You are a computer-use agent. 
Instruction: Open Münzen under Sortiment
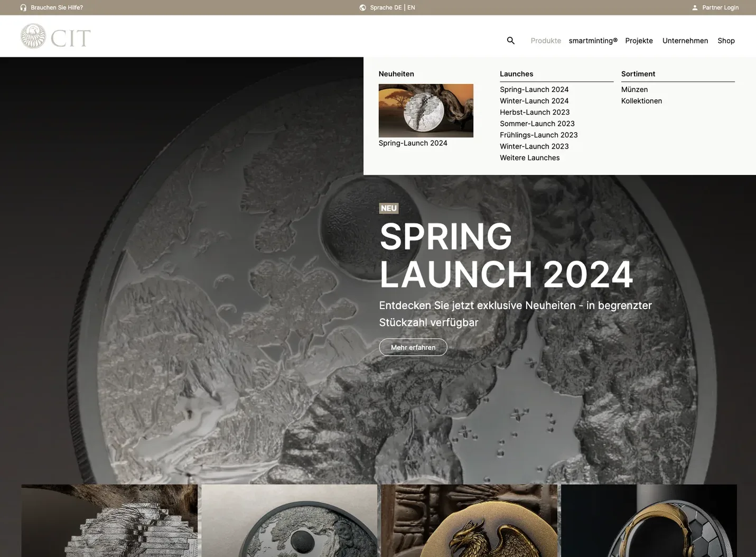634,89
